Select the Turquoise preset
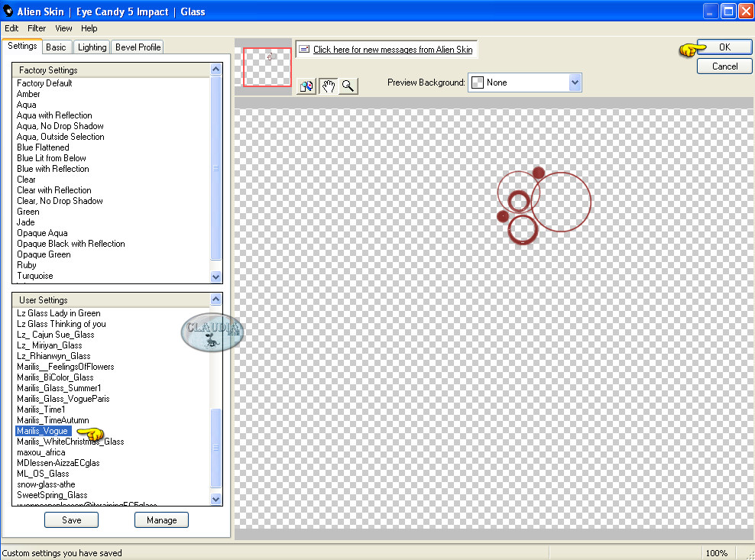The width and height of the screenshot is (755, 560). tap(34, 276)
